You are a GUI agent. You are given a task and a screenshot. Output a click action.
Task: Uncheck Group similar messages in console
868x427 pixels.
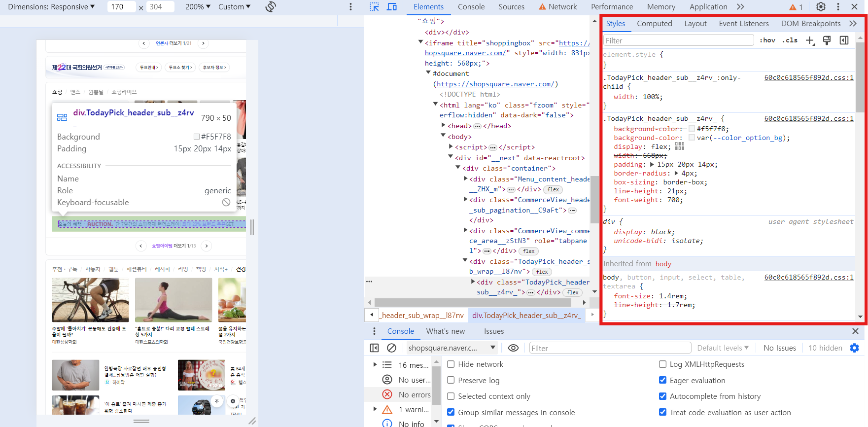tap(451, 412)
